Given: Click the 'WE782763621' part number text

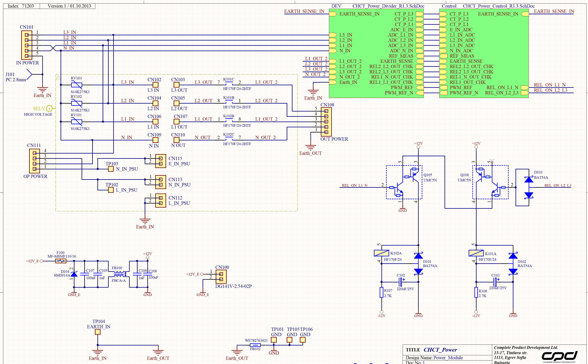Looking at the screenshot, I should [256, 340].
